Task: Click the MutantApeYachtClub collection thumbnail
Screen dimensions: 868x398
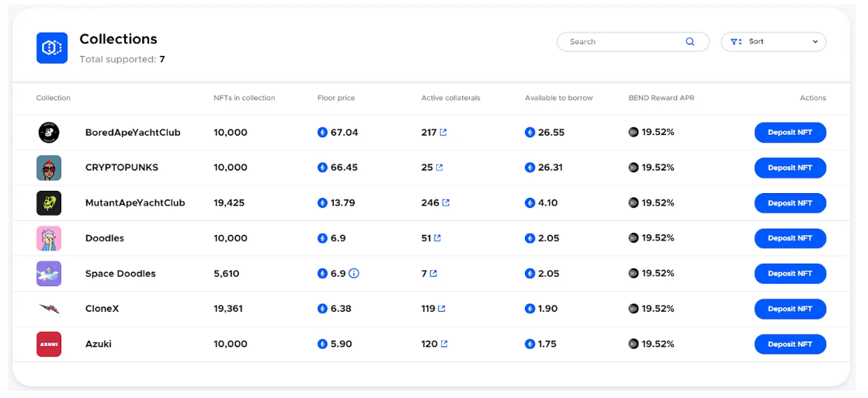Action: click(49, 203)
